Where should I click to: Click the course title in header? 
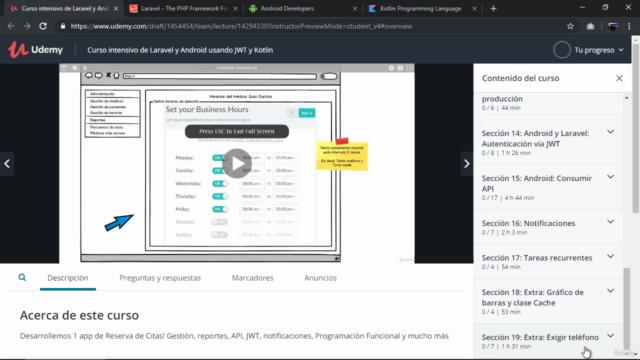pos(180,50)
